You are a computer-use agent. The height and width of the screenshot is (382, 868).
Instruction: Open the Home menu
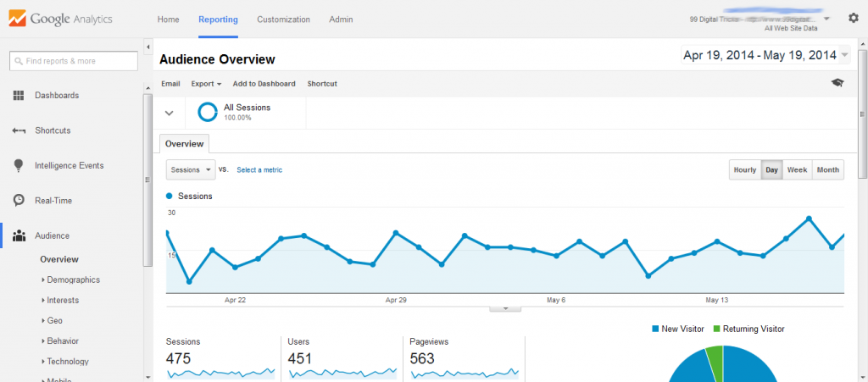click(169, 19)
